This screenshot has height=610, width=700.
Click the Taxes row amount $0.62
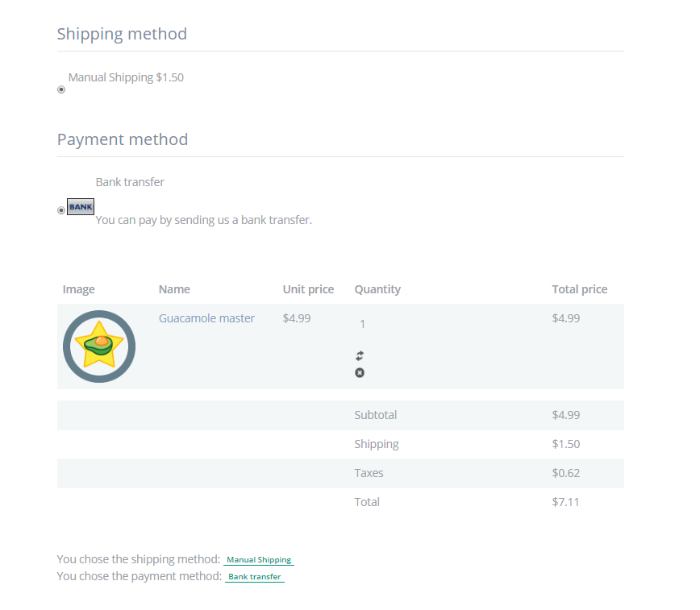pyautogui.click(x=565, y=473)
